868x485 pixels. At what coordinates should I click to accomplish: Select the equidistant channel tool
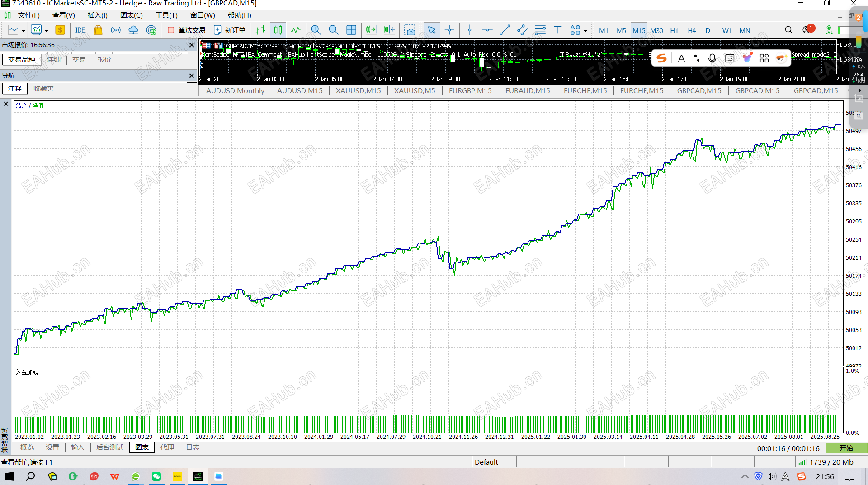pyautogui.click(x=523, y=30)
